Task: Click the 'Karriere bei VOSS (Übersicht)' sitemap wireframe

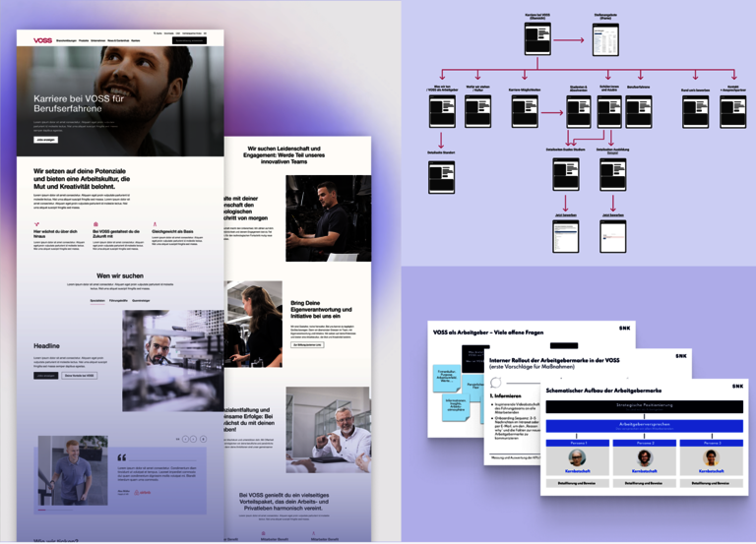Action: 537,39
